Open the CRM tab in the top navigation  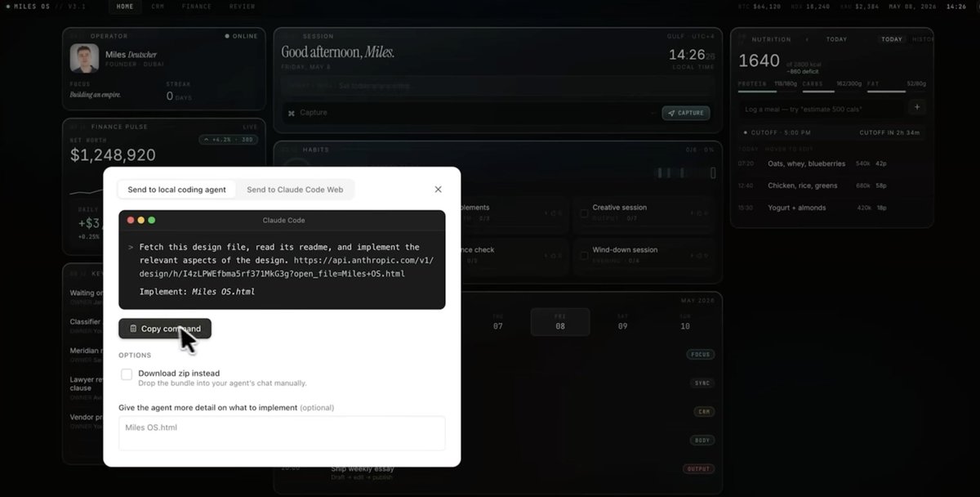(158, 7)
